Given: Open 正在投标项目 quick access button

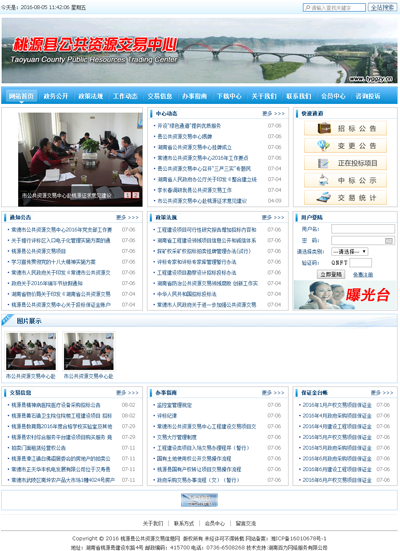Looking at the screenshot, I should 345,163.
